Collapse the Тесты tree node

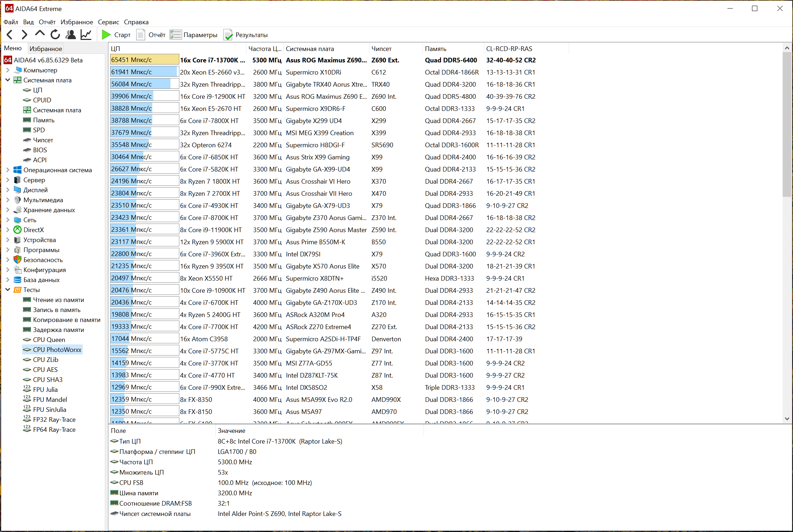coord(7,290)
